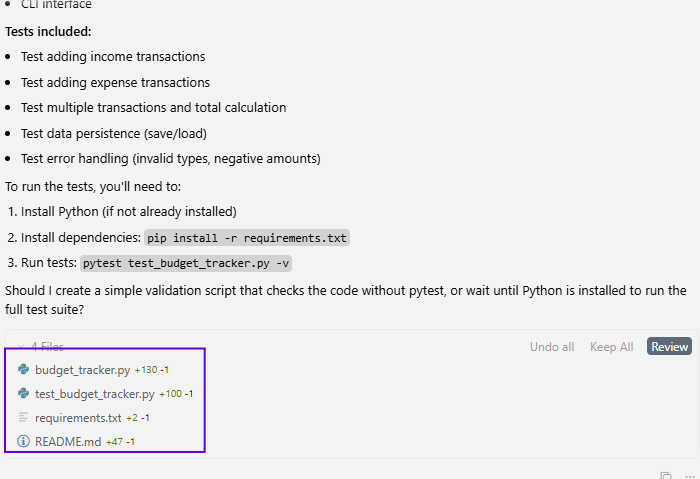Click the Review button

(x=669, y=347)
